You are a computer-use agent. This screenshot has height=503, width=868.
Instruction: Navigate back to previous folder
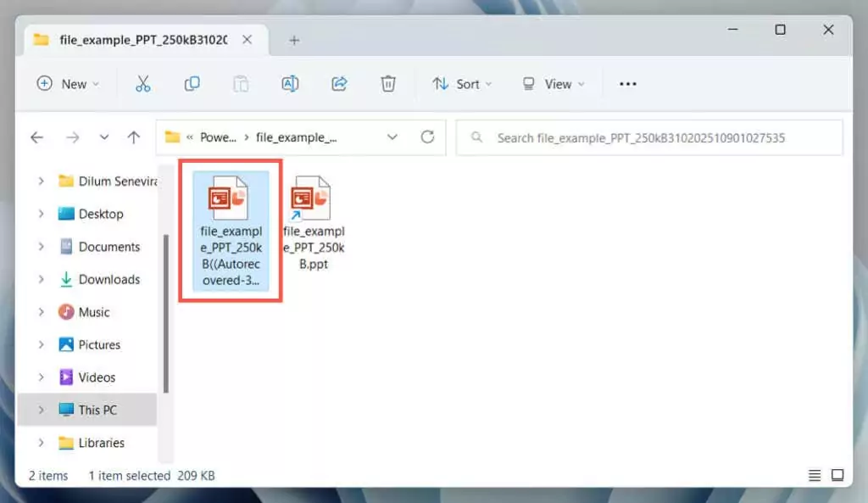click(x=36, y=137)
